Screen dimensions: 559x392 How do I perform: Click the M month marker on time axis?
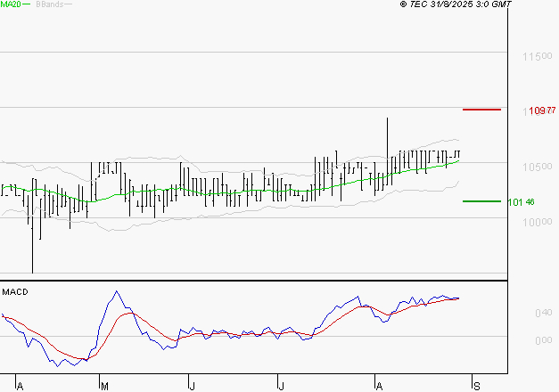coord(104,386)
